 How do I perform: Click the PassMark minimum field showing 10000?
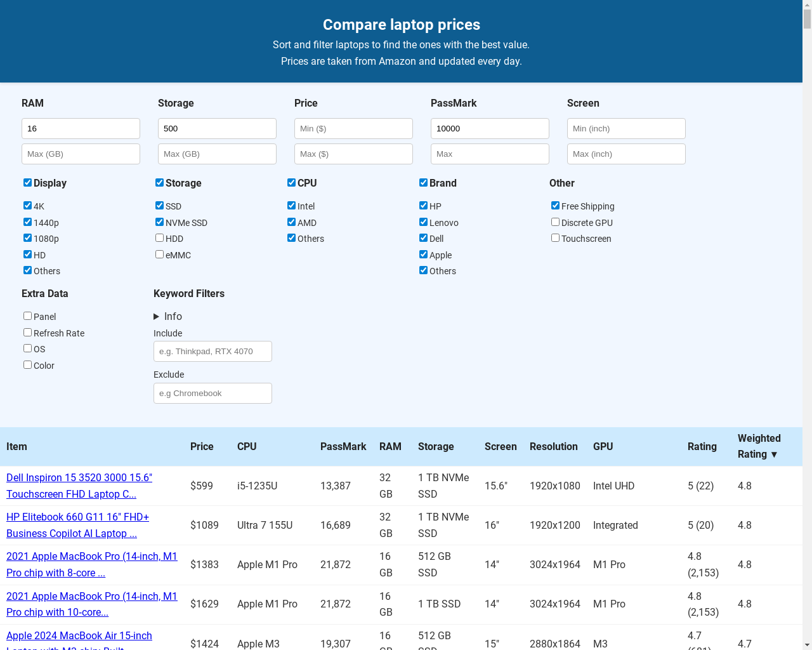tap(490, 128)
